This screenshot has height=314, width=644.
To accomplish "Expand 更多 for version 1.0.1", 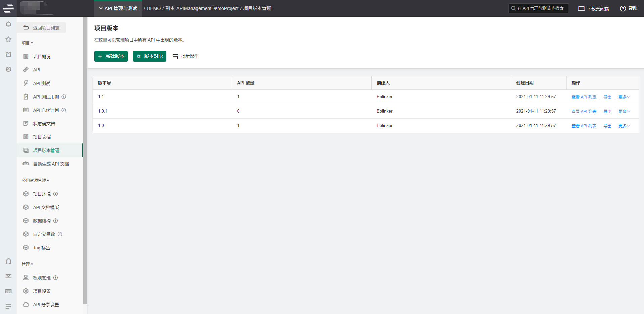I will pyautogui.click(x=624, y=112).
